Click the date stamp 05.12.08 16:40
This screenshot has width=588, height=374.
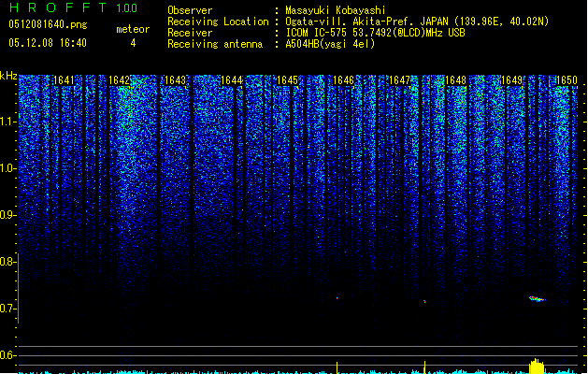48,43
